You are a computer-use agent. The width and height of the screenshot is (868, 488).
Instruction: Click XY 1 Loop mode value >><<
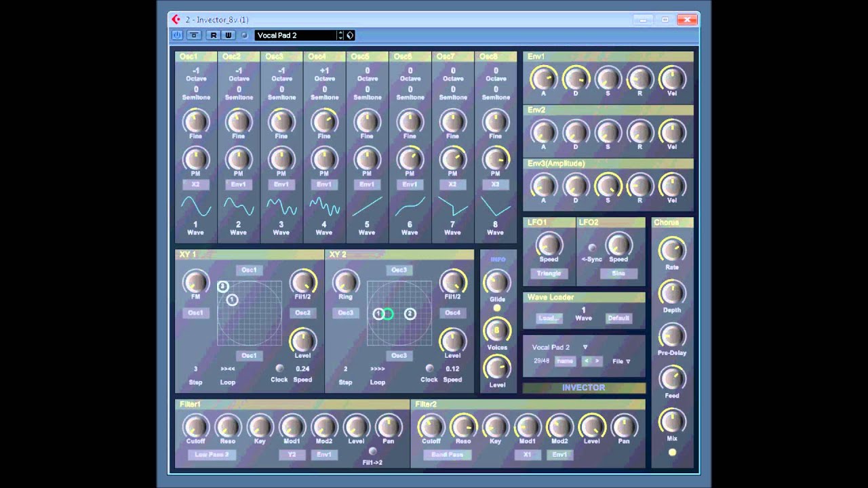coord(228,369)
